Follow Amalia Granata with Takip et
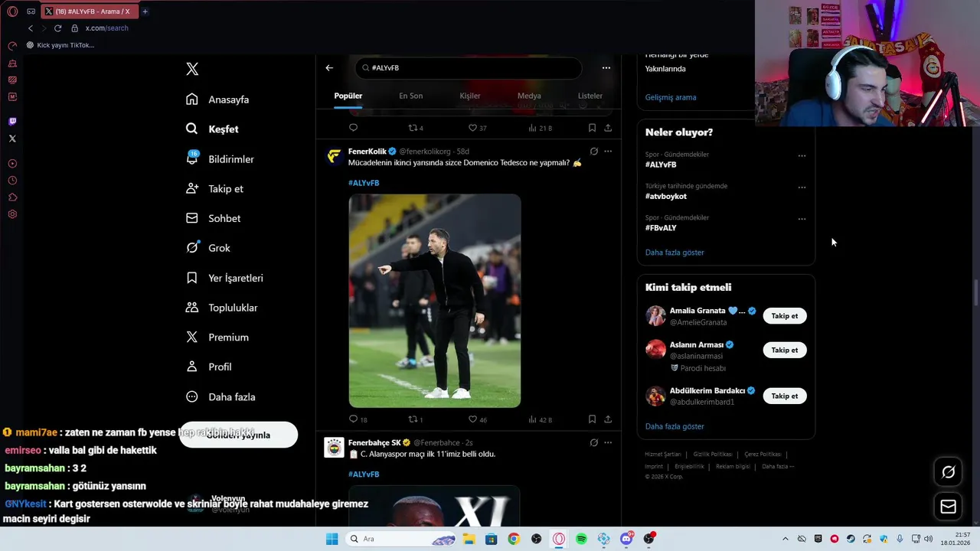 (x=785, y=316)
